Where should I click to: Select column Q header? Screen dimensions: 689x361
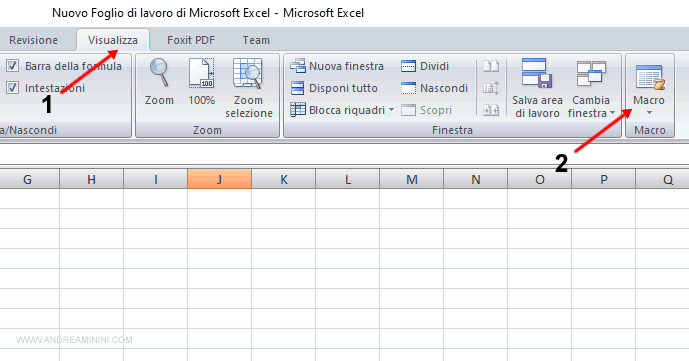[663, 179]
